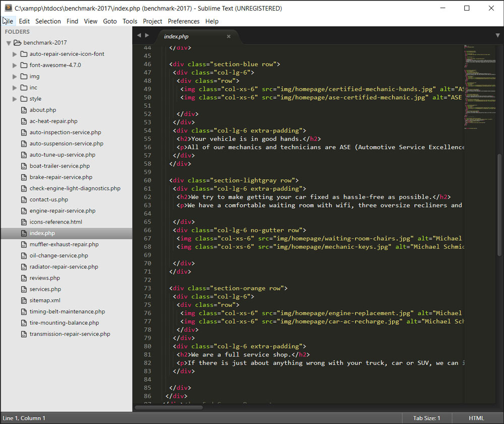
Task: Click the style folder icon in sidebar
Action: 24,99
